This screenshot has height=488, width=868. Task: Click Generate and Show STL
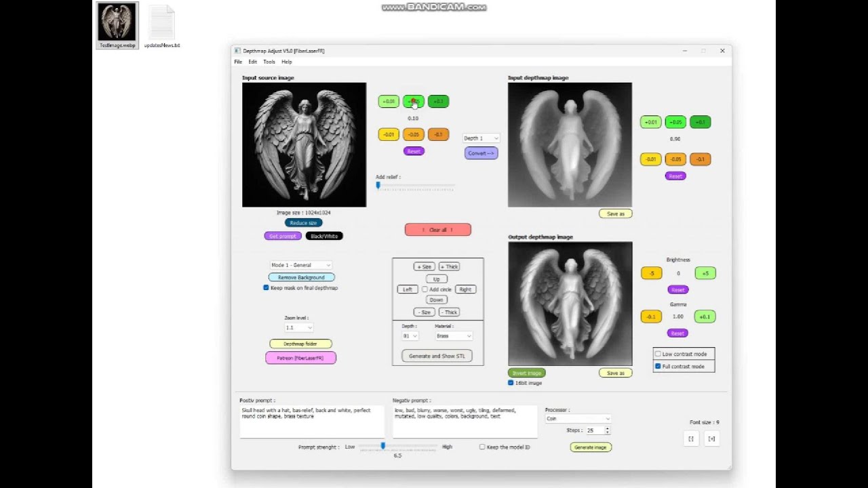point(437,356)
